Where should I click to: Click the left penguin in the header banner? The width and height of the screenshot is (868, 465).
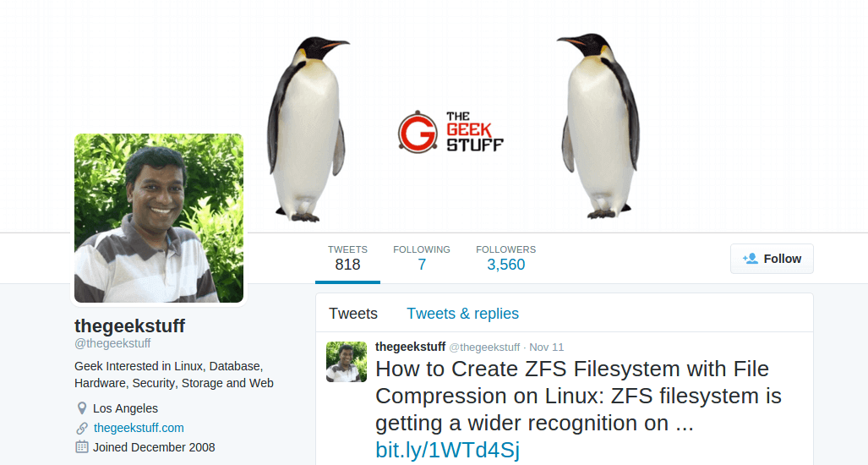click(308, 129)
